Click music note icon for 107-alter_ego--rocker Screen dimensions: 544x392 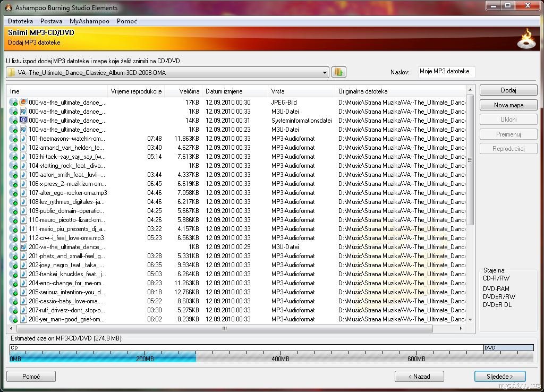[23, 192]
